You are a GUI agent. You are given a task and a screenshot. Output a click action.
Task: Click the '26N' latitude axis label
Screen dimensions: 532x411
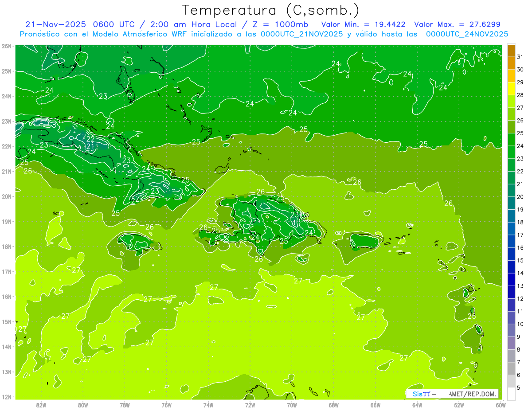7,46
